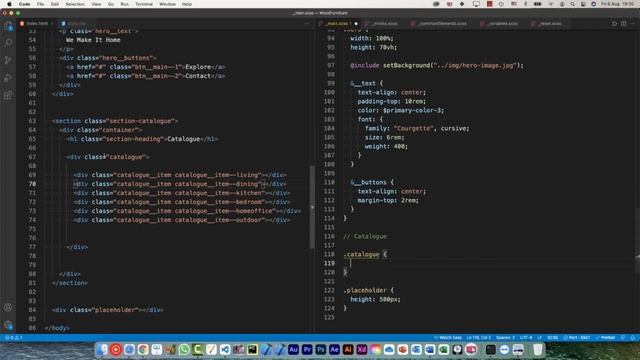Launch Adobe Audition from the dock

pos(293,349)
